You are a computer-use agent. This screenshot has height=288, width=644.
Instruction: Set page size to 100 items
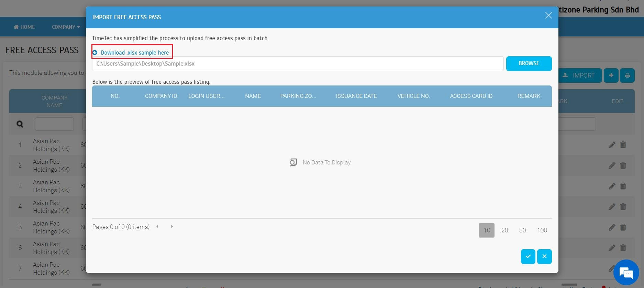[x=542, y=230]
